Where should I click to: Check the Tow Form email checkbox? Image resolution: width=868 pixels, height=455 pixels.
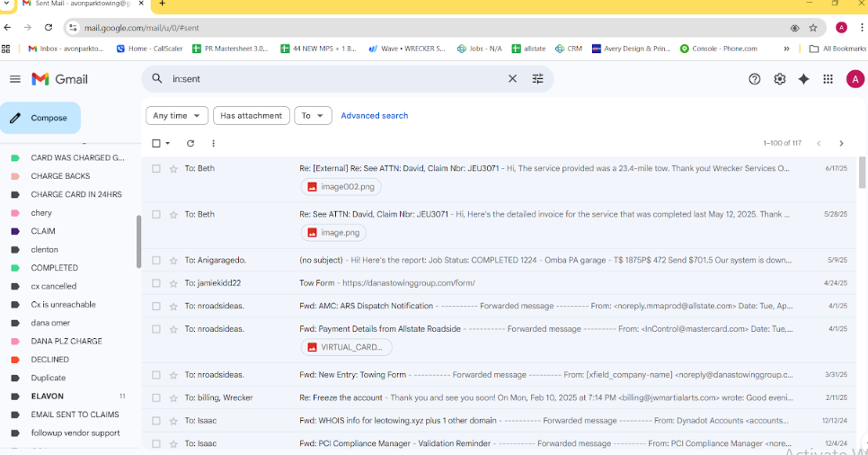(156, 283)
